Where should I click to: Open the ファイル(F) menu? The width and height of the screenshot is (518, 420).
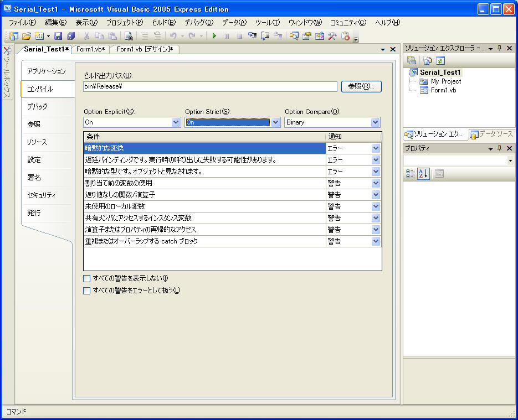(x=23, y=23)
